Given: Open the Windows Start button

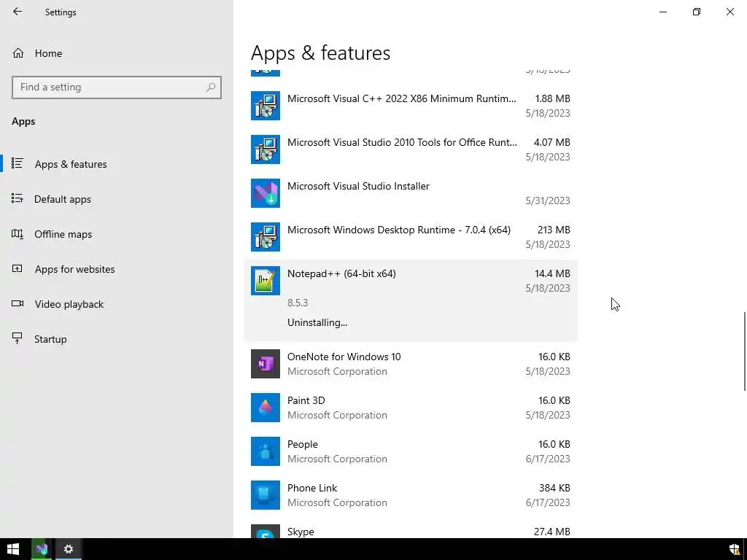Looking at the screenshot, I should click(x=13, y=549).
